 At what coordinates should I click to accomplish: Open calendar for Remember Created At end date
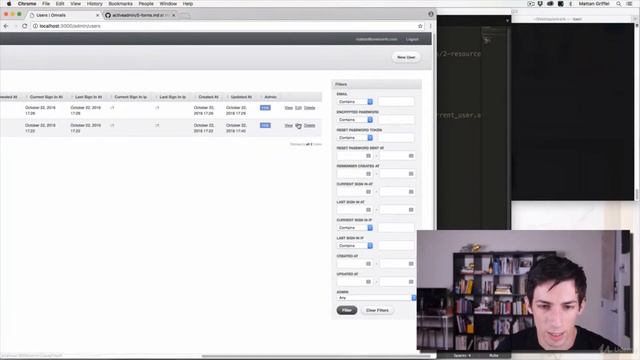(411, 174)
